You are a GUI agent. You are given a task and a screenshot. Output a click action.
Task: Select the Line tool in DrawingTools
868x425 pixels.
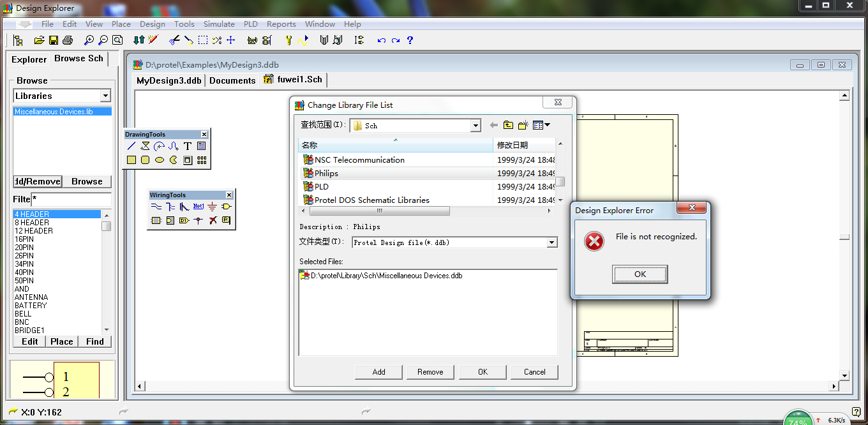point(131,146)
